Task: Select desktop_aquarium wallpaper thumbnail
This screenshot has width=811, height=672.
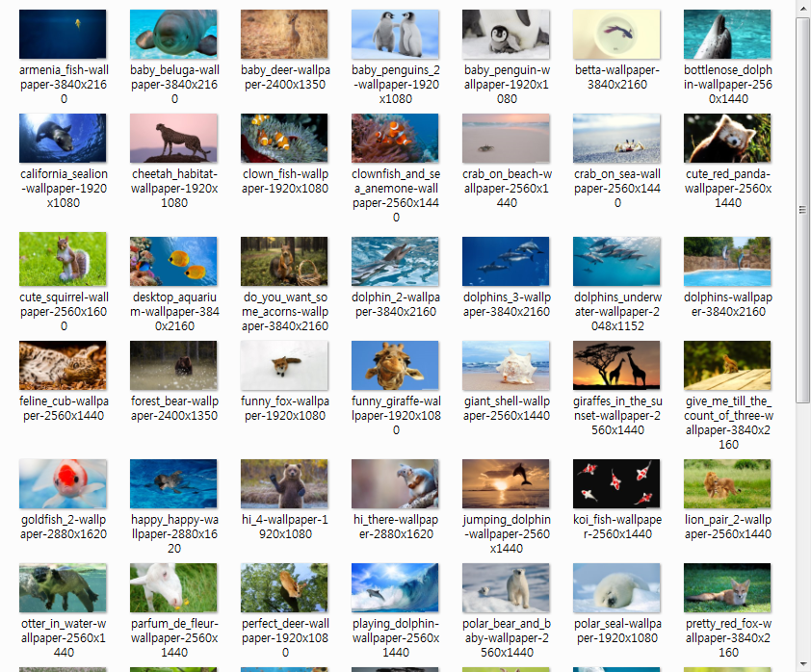Action: 173,261
